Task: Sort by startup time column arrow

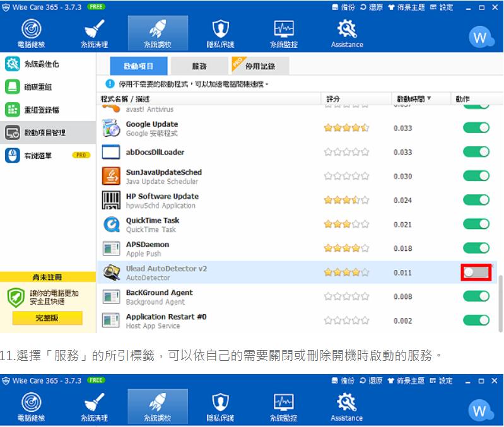Action: [429, 98]
